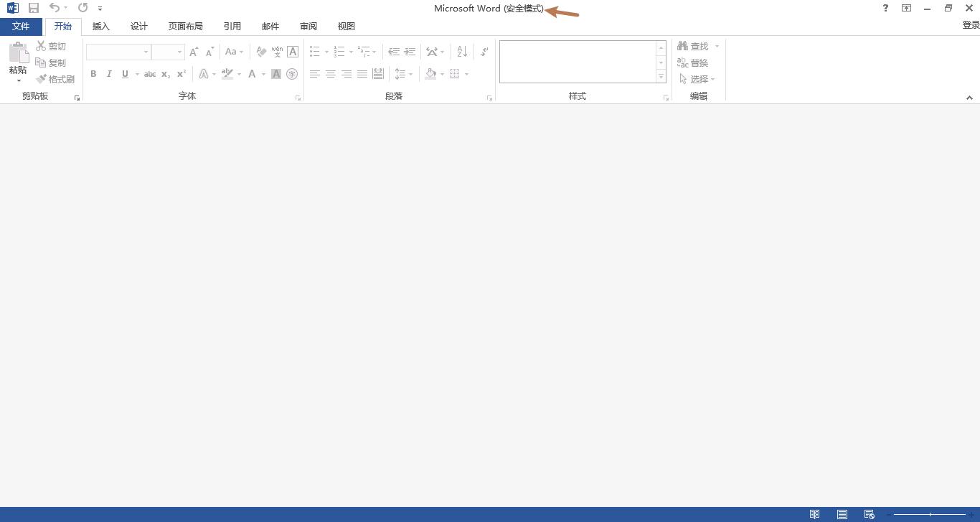Click the Copy (复制) button

click(51, 63)
